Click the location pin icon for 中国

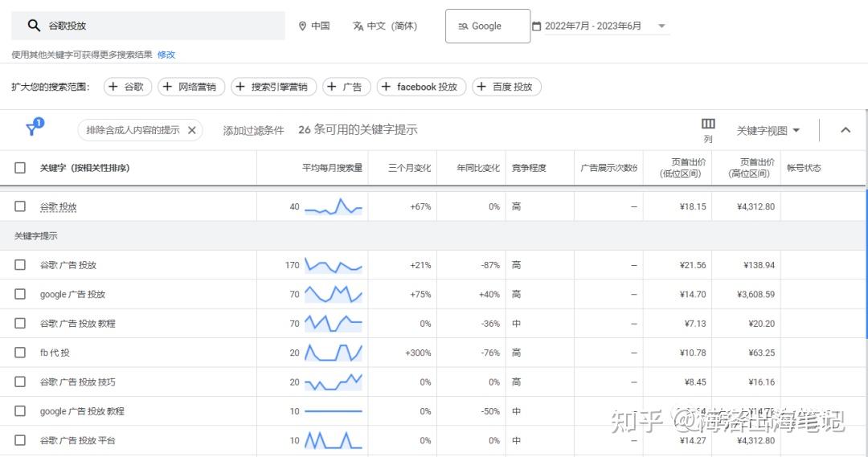303,26
